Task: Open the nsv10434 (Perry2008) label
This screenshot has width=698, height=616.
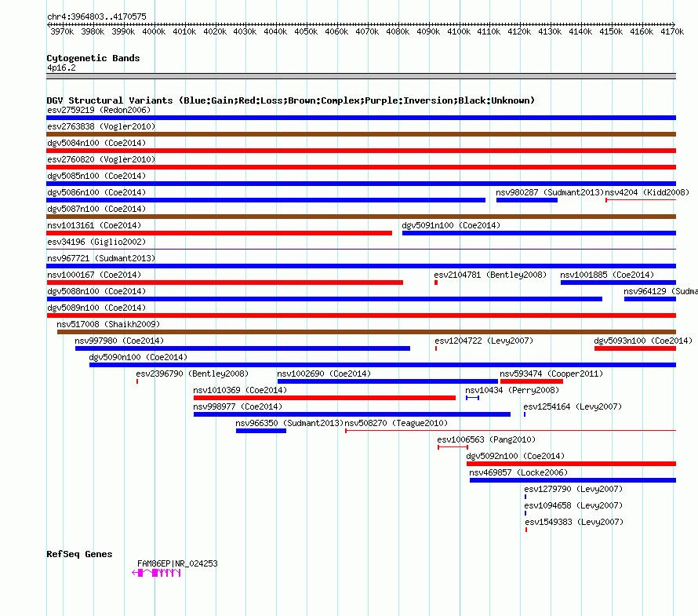Action: point(512,390)
